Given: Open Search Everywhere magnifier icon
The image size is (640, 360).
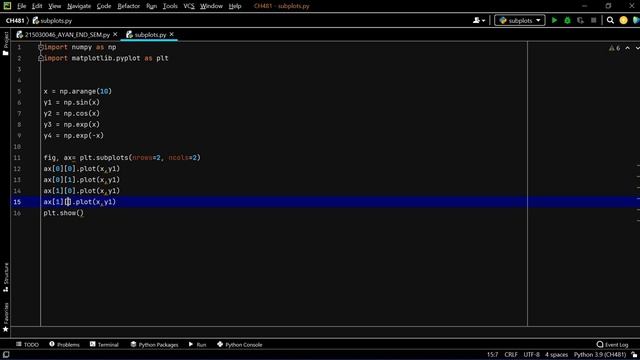Looking at the screenshot, I should [x=610, y=20].
